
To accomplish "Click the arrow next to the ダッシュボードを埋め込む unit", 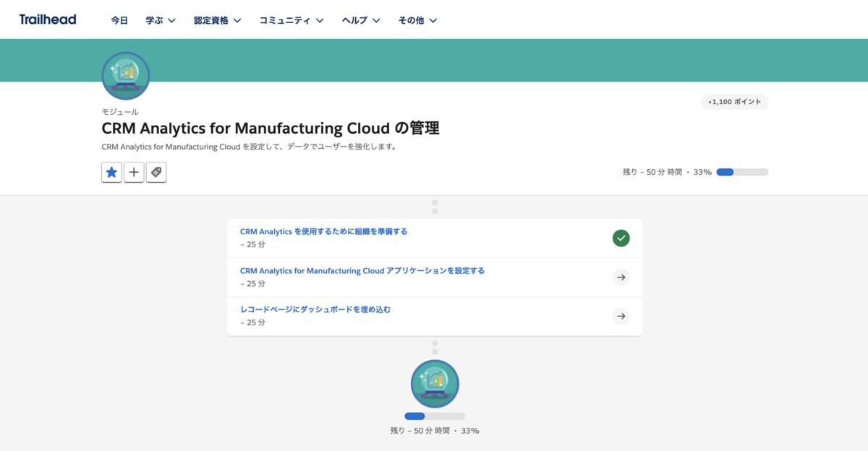I will [x=621, y=316].
